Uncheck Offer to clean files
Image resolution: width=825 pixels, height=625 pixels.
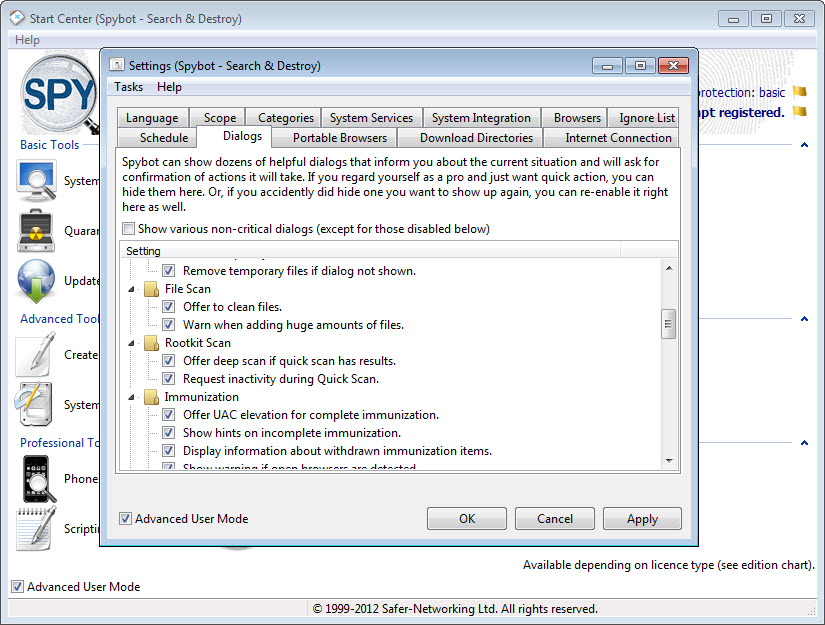[168, 307]
